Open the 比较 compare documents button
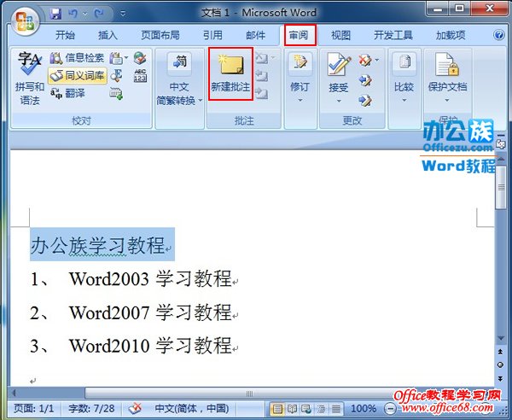 point(404,72)
